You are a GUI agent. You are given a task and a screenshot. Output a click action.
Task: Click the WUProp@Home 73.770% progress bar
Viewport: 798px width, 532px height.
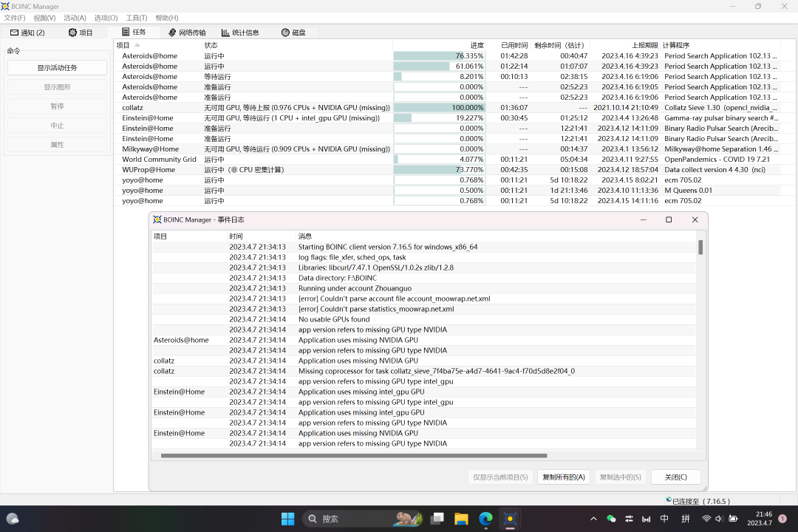pyautogui.click(x=439, y=170)
